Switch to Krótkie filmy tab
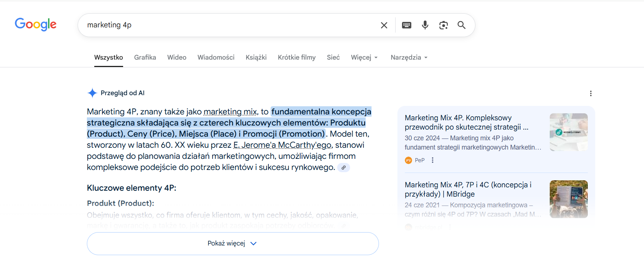 tap(297, 57)
